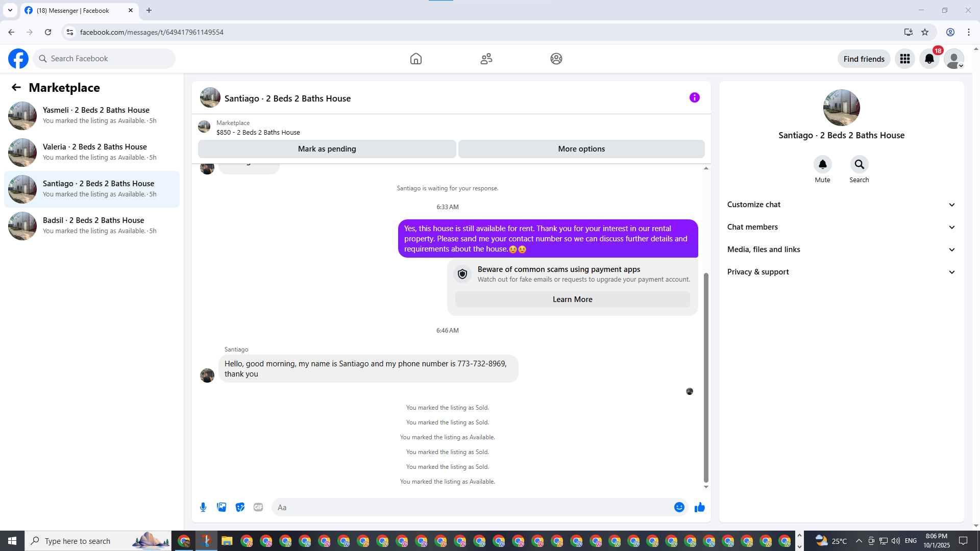The image size is (980, 551).
Task: Click the Find friends button
Action: click(864, 59)
